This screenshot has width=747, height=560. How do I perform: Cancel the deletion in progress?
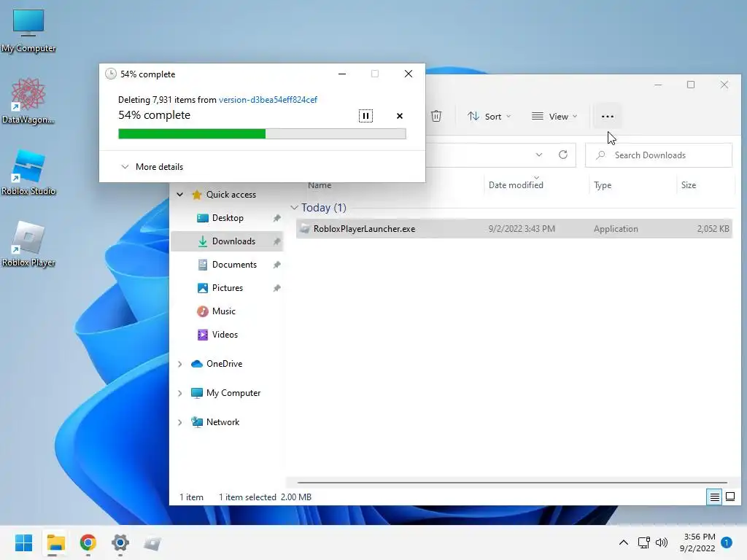(400, 116)
